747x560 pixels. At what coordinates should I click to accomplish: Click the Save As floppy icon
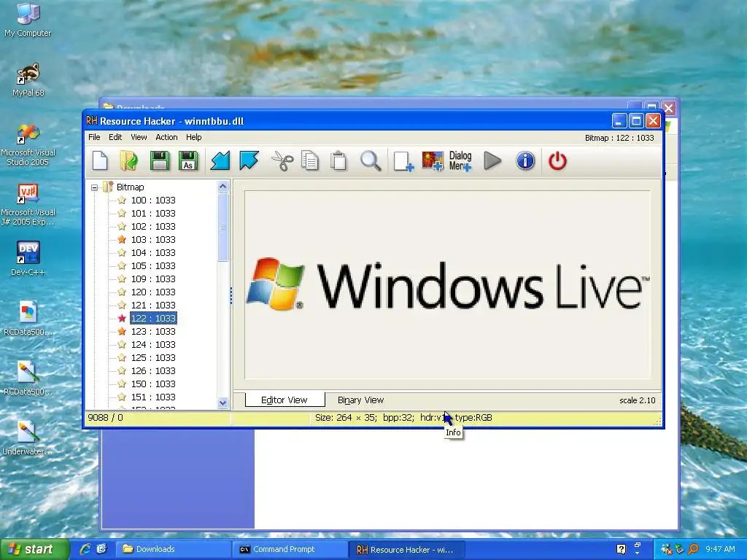point(188,160)
